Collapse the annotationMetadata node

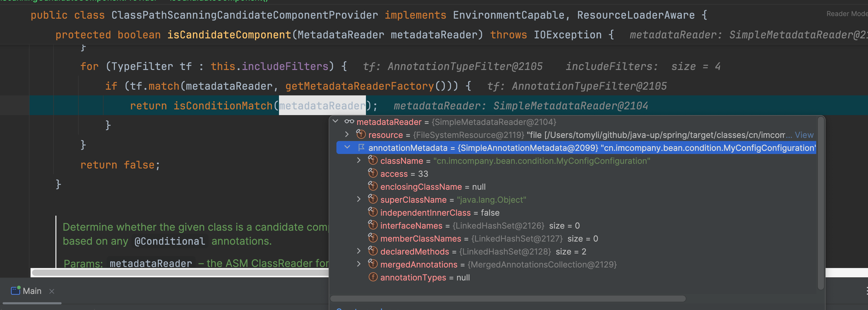pos(347,147)
